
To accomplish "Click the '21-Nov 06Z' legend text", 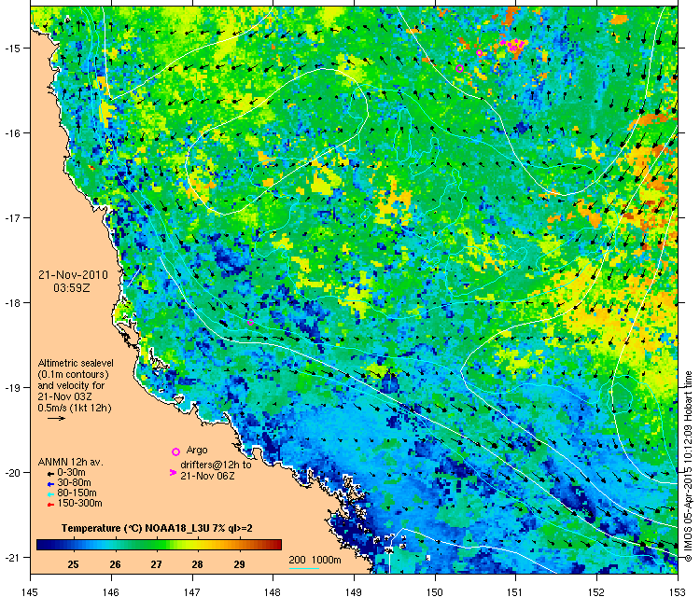I will coord(207,476).
